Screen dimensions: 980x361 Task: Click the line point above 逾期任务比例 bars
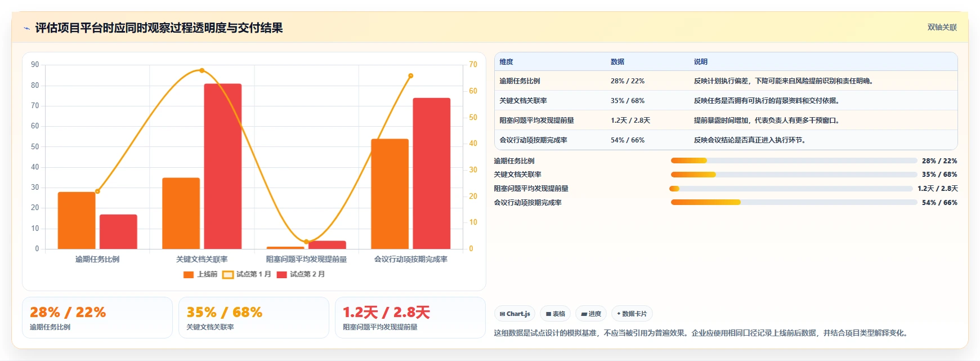coord(97,191)
